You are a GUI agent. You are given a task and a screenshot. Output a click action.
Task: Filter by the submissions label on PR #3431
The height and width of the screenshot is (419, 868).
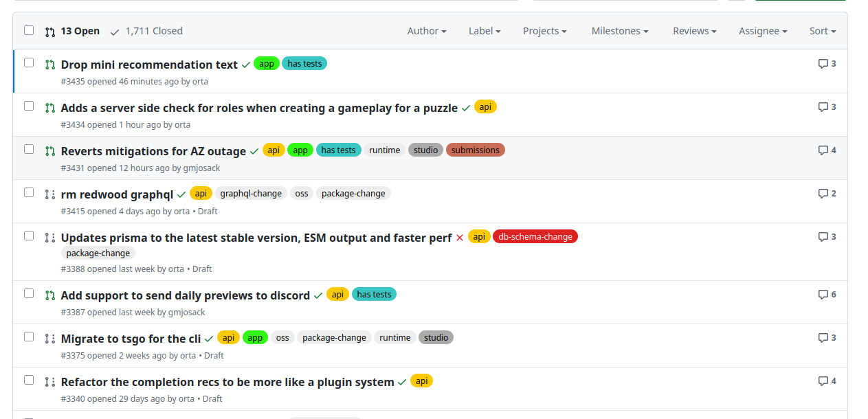pyautogui.click(x=475, y=150)
